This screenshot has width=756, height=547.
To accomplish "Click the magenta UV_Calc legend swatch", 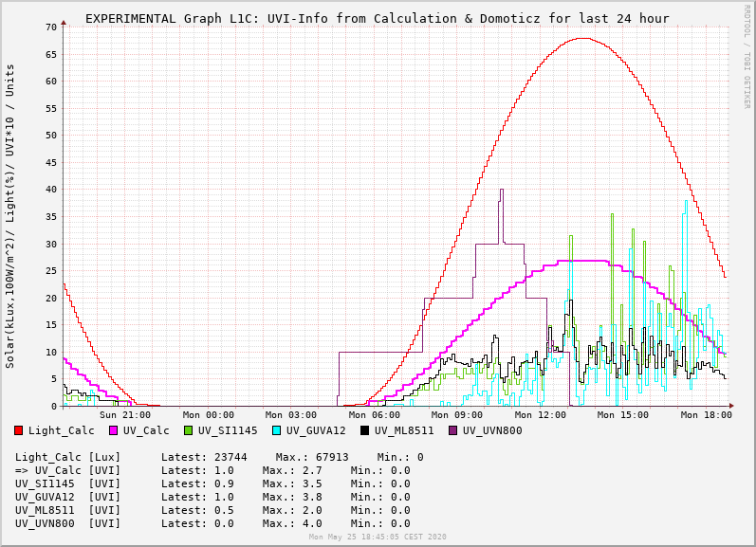I will pos(114,430).
